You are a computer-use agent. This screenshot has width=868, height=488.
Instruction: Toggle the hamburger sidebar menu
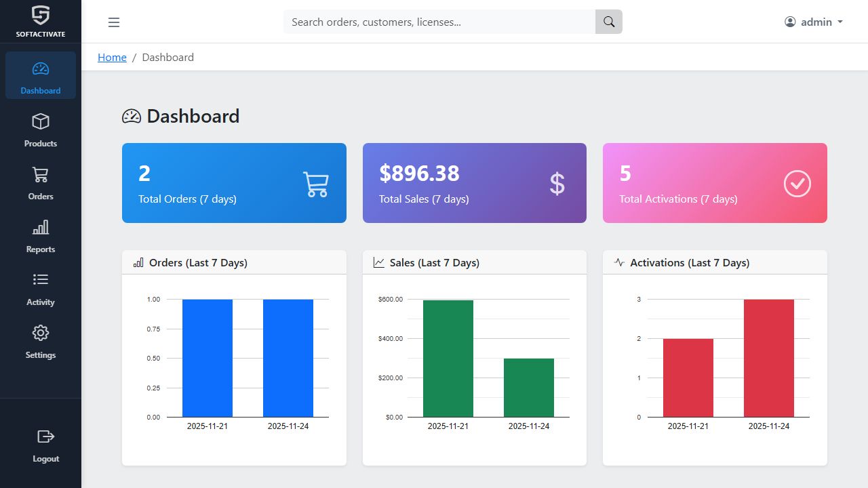tap(114, 22)
